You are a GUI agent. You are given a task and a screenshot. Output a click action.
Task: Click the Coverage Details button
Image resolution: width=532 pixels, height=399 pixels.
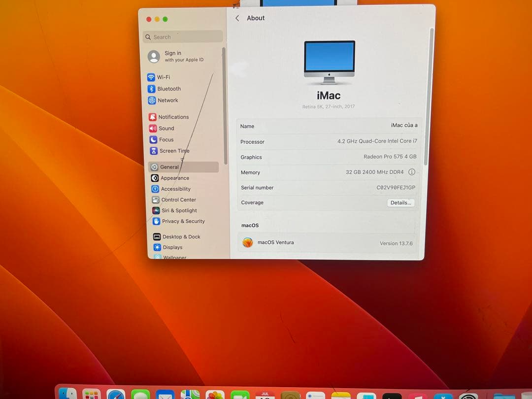pyautogui.click(x=400, y=202)
